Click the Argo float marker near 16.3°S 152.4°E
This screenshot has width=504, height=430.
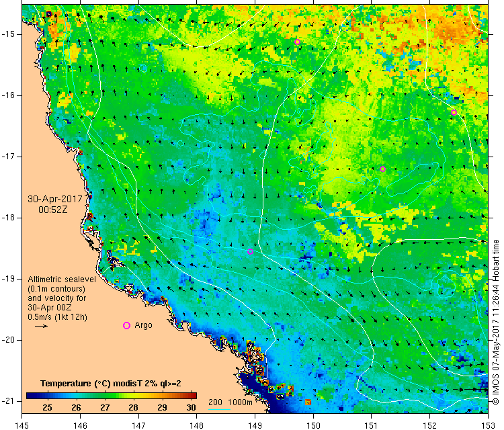454,112
